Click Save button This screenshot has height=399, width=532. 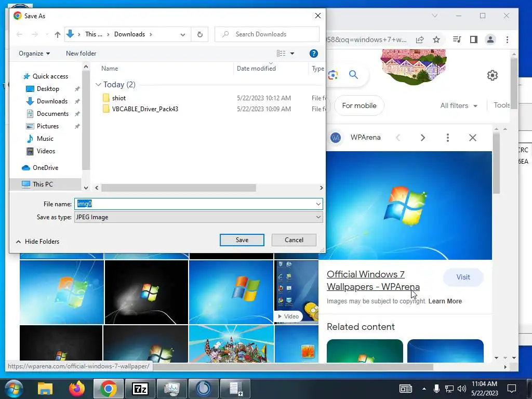coord(242,240)
